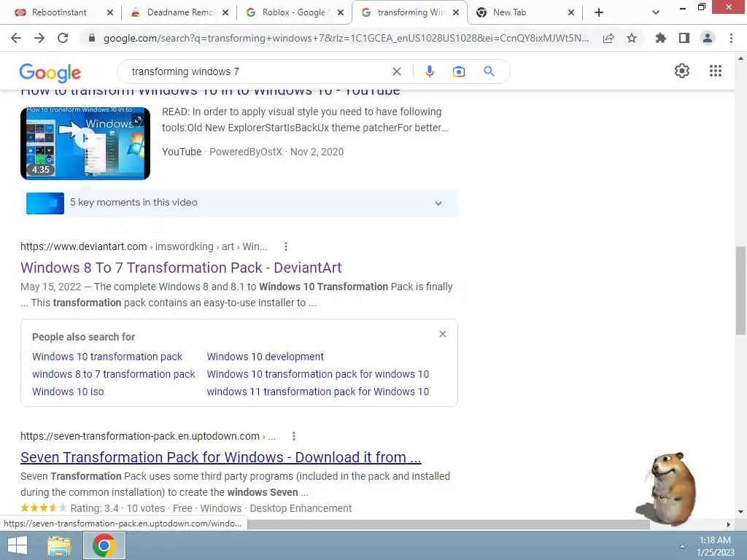Viewport: 747px width, 560px height.
Task: Search windows 11 transformation pack for Windows 10
Action: click(x=318, y=392)
